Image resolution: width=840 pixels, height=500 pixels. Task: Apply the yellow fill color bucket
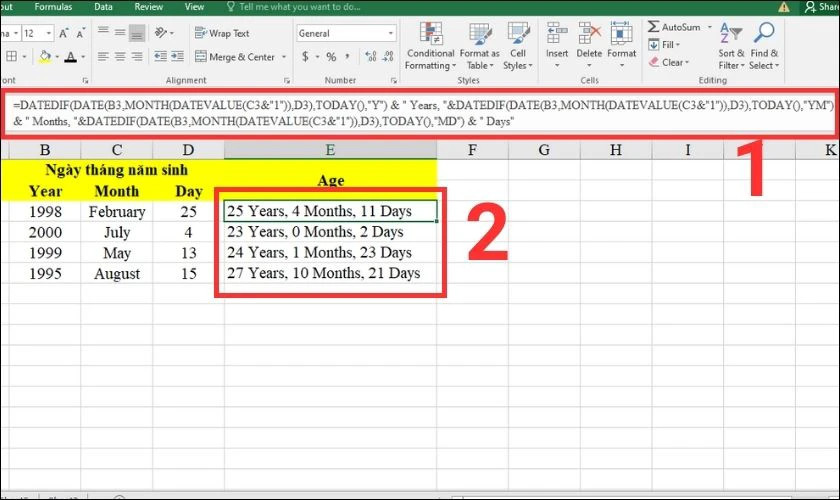coord(45,56)
